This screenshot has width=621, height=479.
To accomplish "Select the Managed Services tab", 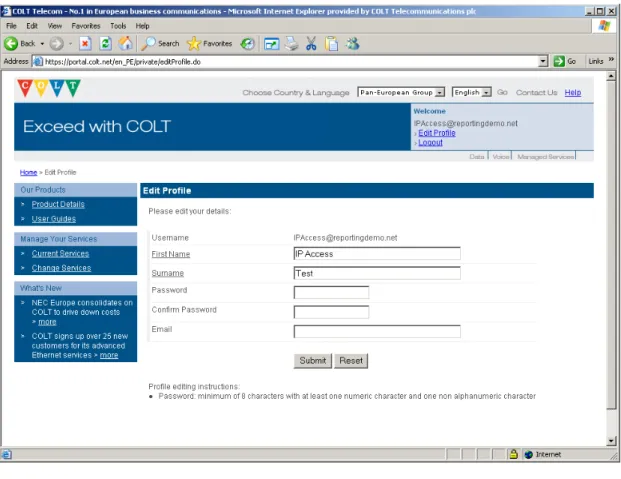I will (x=545, y=157).
